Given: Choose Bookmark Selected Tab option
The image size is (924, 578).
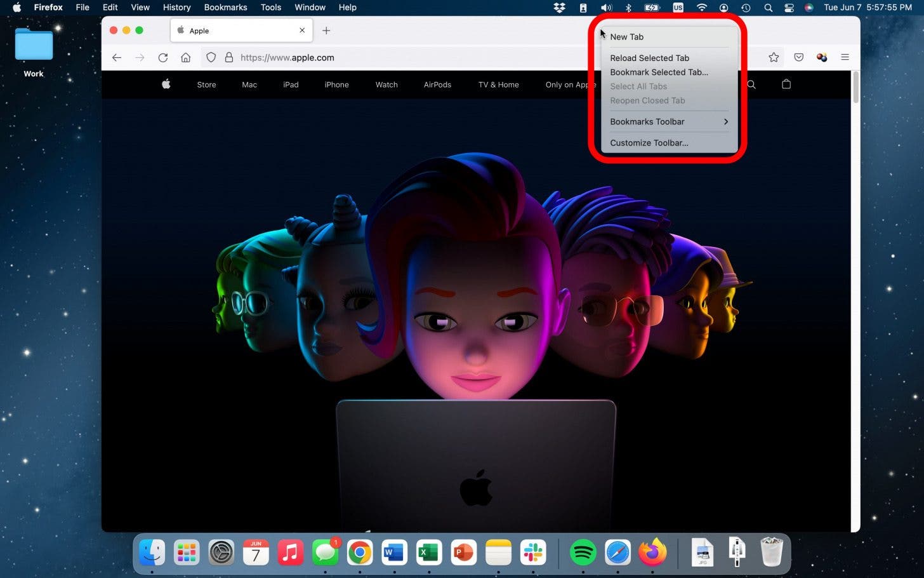Looking at the screenshot, I should click(x=659, y=72).
